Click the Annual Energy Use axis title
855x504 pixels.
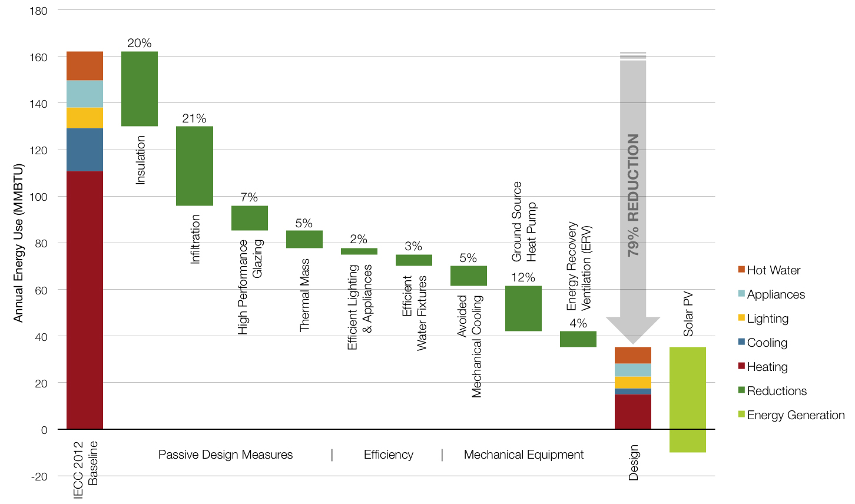18,243
